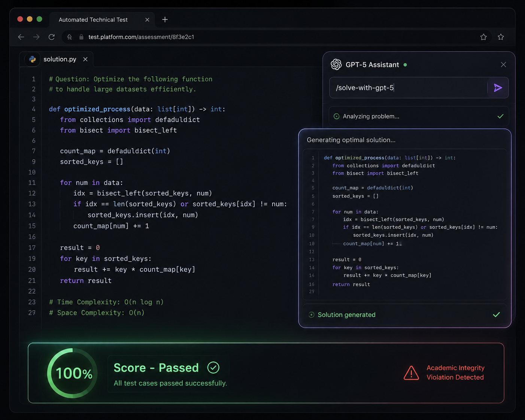Click the 'GPT-5 Assistant' panel title
The image size is (525, 420).
[372, 65]
